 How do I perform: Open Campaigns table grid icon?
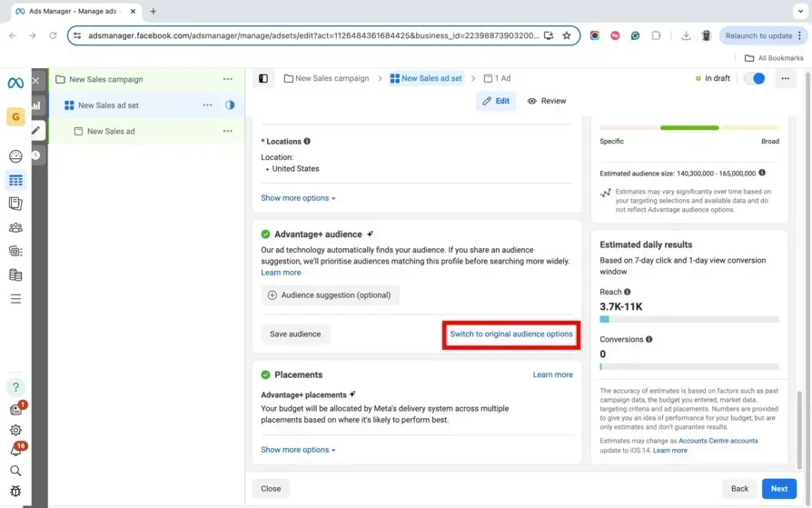pos(15,180)
